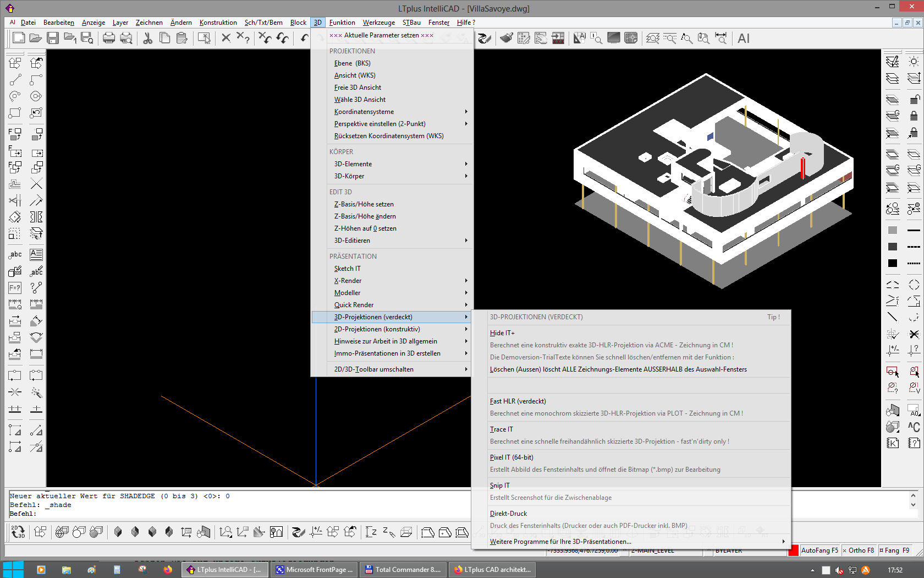Click the 2D/3D switch icon in the bottom toolbar
This screenshot has height=578, width=924.
coord(18,532)
